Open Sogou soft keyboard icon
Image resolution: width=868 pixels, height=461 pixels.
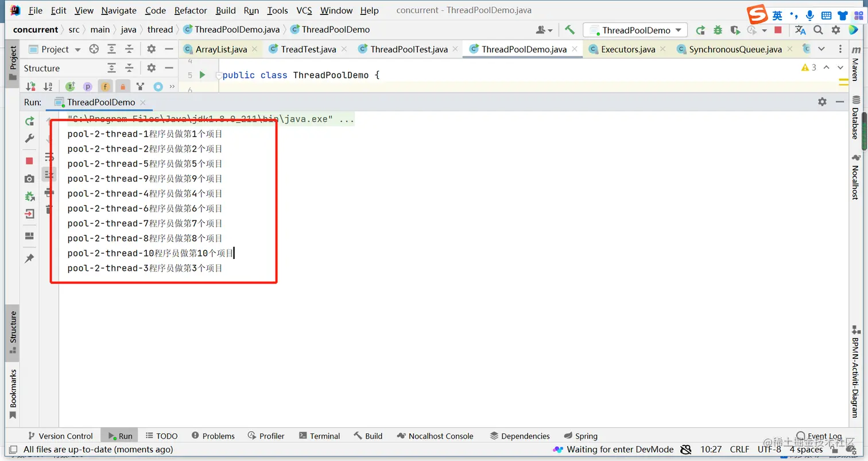(x=826, y=16)
